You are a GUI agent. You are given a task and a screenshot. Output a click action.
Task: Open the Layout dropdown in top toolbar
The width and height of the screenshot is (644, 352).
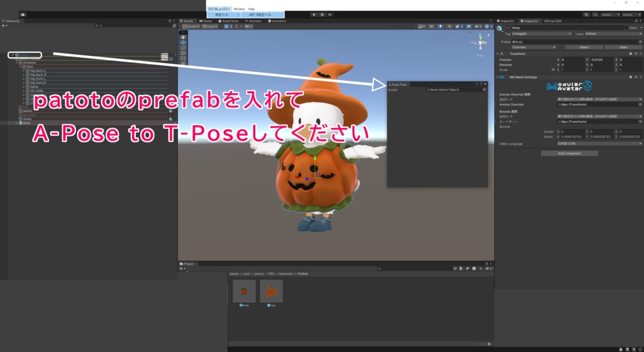click(x=631, y=14)
